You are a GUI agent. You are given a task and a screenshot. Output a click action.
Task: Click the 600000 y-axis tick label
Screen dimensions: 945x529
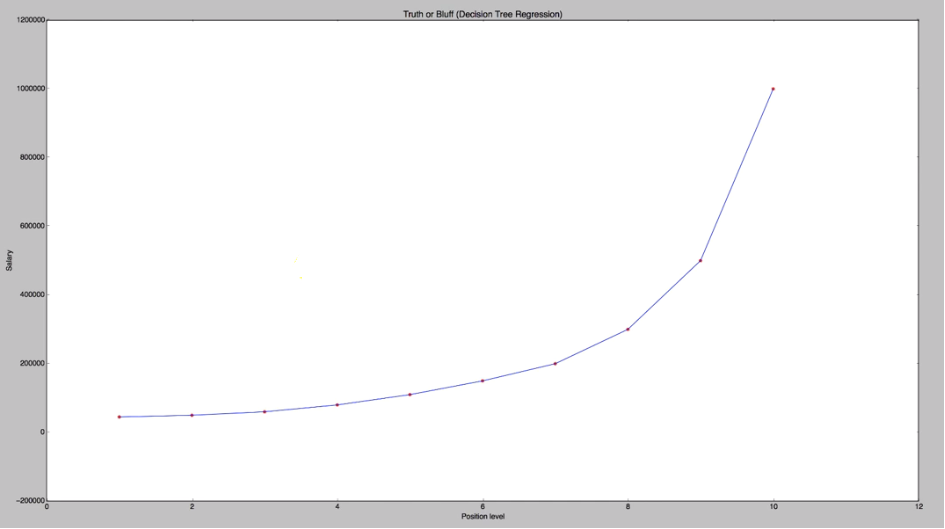[25, 226]
